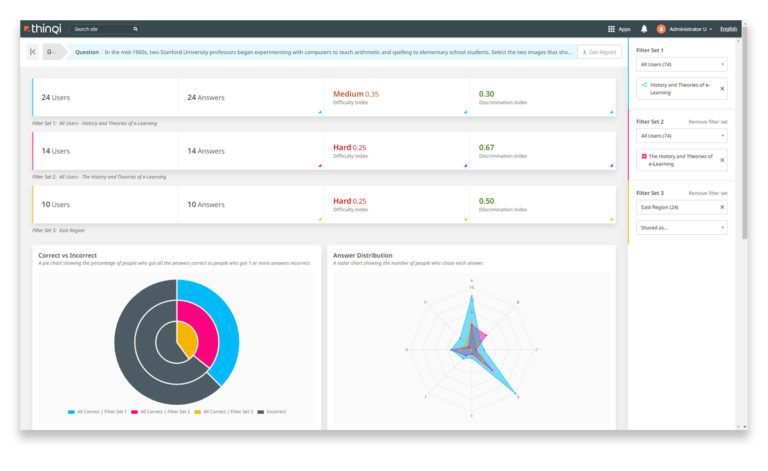The width and height of the screenshot is (768, 471).
Task: Toggle All Correct Filter Set 3 legend swatch
Action: (x=197, y=412)
